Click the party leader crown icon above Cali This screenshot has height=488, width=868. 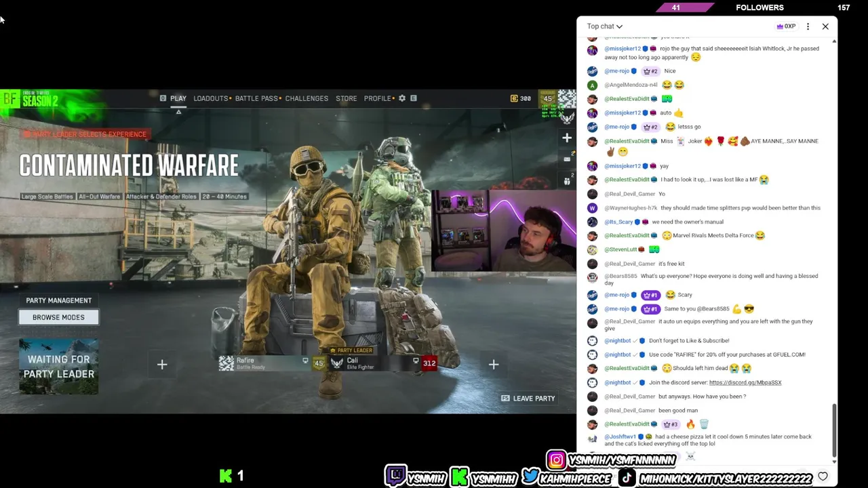pyautogui.click(x=333, y=350)
